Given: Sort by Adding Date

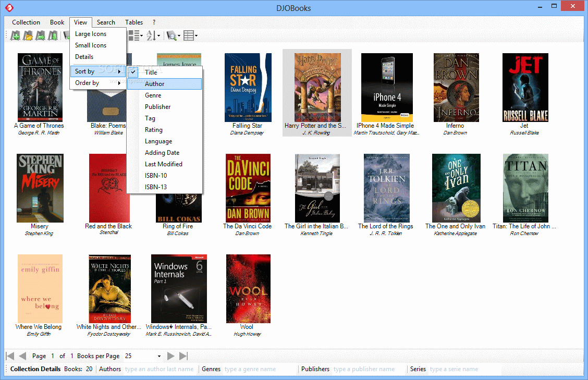Looking at the screenshot, I should [x=165, y=153].
